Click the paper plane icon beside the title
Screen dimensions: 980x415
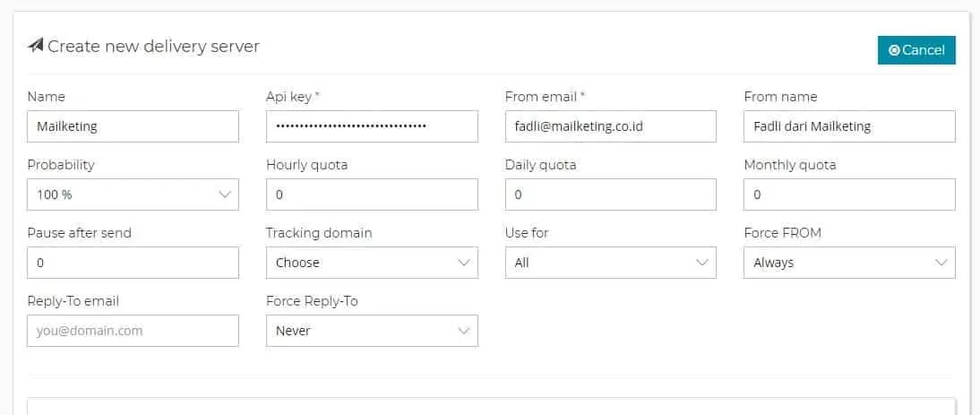(35, 46)
